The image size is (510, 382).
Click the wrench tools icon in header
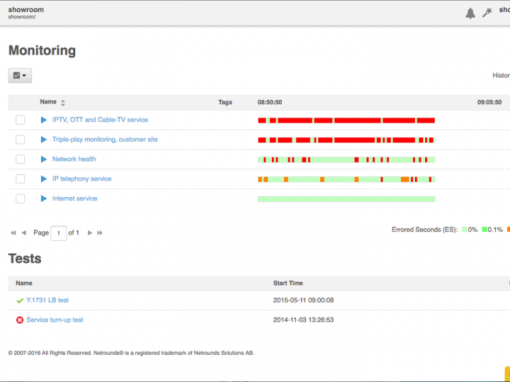[x=487, y=13]
